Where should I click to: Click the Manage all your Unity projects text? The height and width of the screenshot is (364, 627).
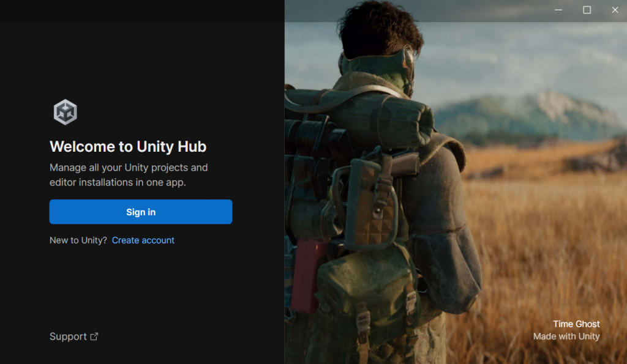click(129, 168)
